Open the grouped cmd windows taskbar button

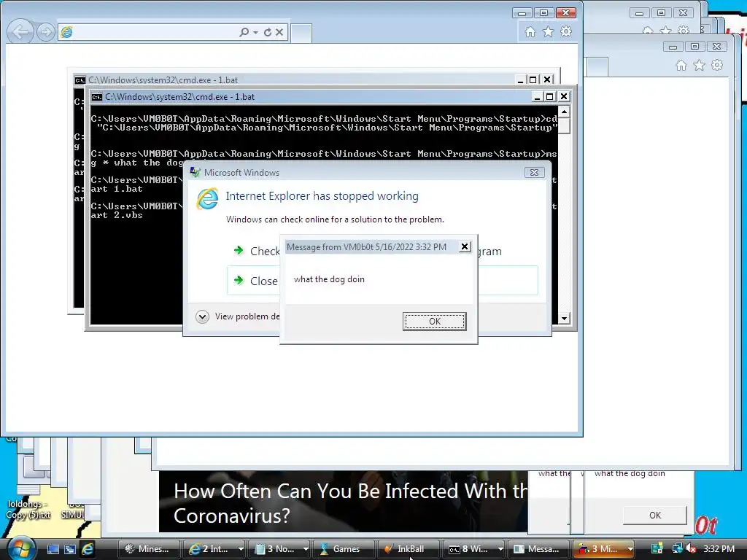click(473, 549)
